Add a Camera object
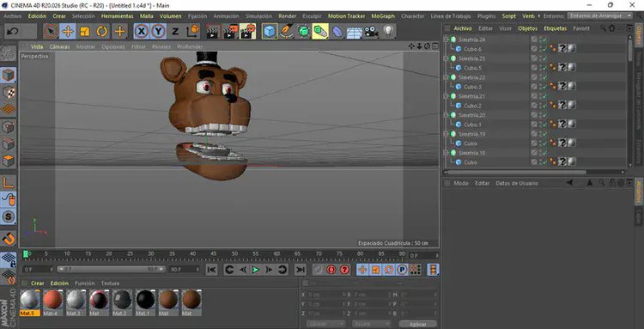644x329 pixels. (x=371, y=31)
